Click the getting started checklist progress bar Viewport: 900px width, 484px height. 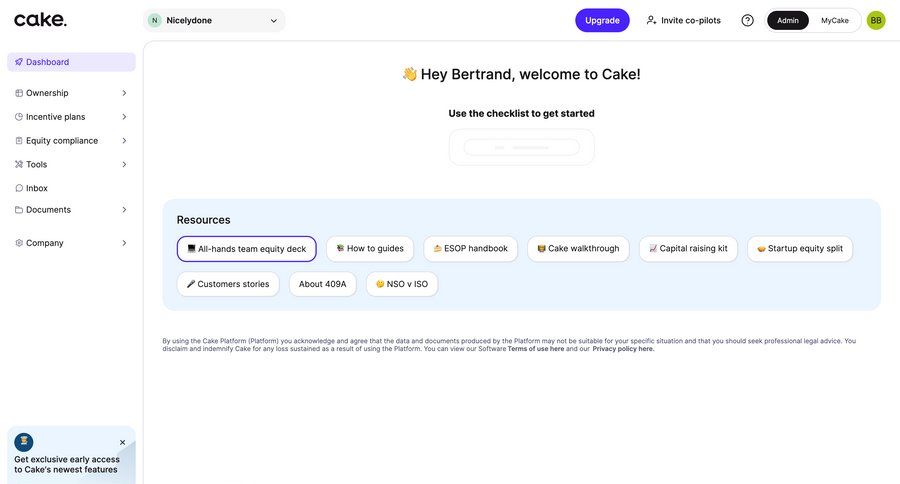coord(521,147)
